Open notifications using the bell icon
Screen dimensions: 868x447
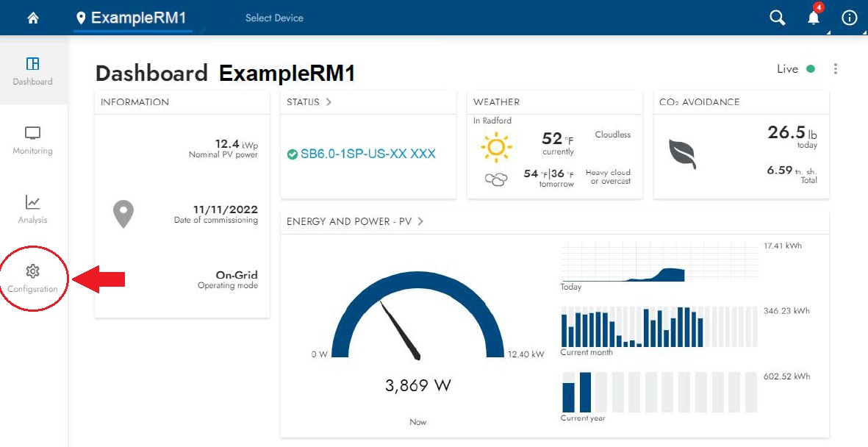tap(813, 18)
